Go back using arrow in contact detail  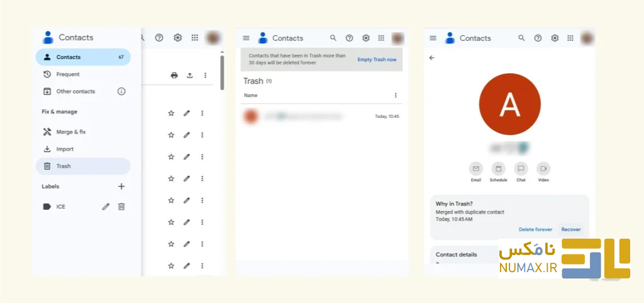431,58
